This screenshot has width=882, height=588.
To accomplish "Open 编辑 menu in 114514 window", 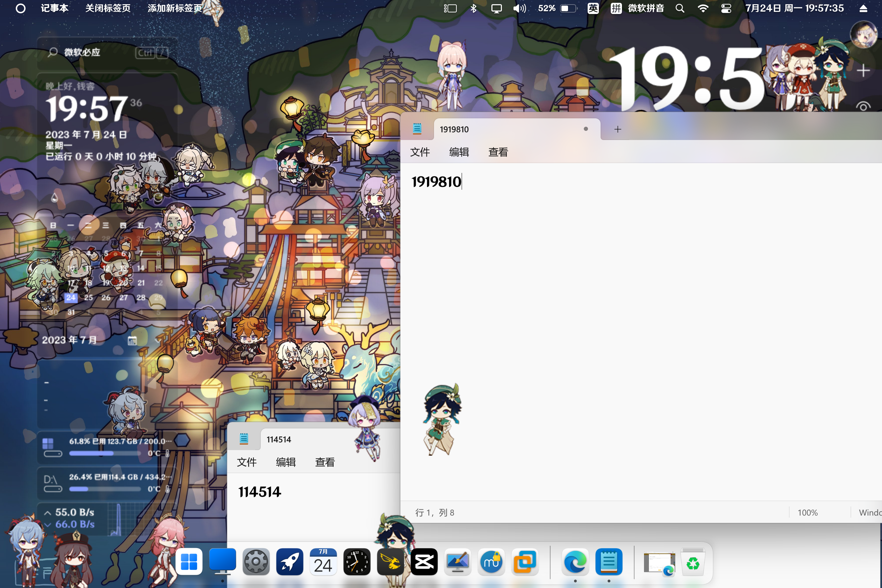I will 286,462.
